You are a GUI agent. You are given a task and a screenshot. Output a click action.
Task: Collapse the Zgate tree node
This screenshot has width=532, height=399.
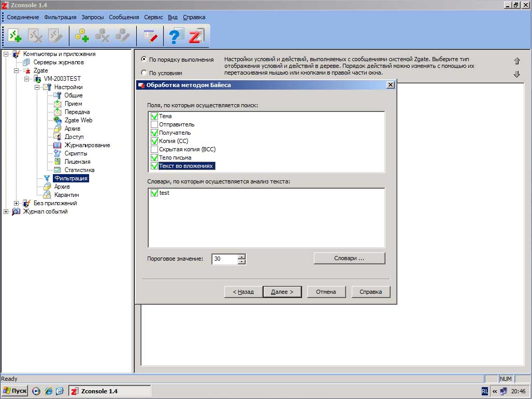point(16,70)
